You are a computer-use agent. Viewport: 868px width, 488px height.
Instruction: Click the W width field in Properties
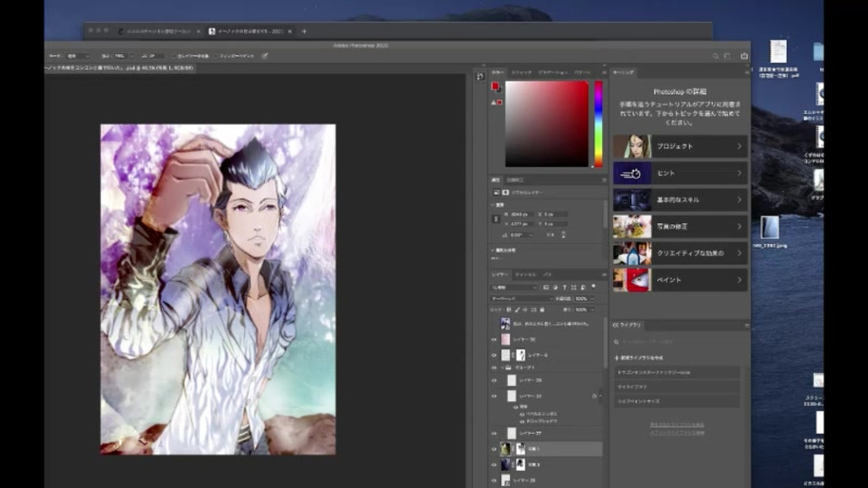click(x=522, y=214)
